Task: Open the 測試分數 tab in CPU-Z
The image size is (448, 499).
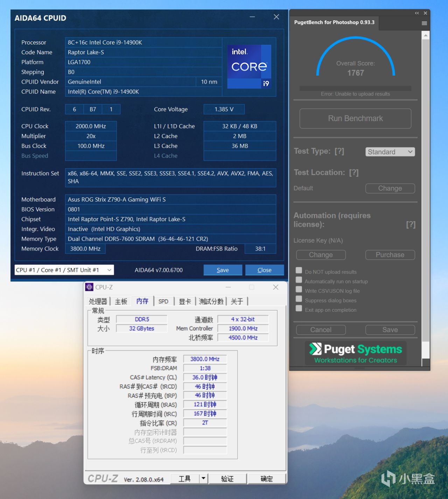Action: coord(211,301)
